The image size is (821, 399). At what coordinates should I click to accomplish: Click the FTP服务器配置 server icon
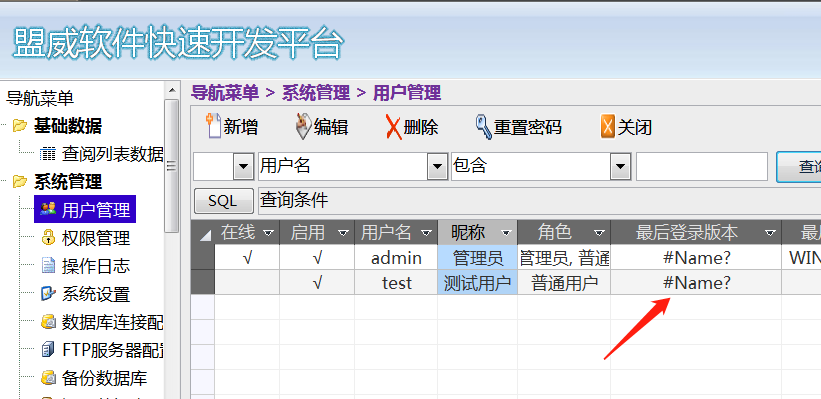[48, 349]
